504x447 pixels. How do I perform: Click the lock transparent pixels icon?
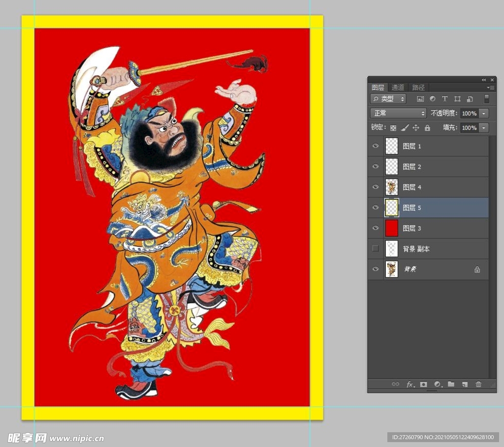393,128
